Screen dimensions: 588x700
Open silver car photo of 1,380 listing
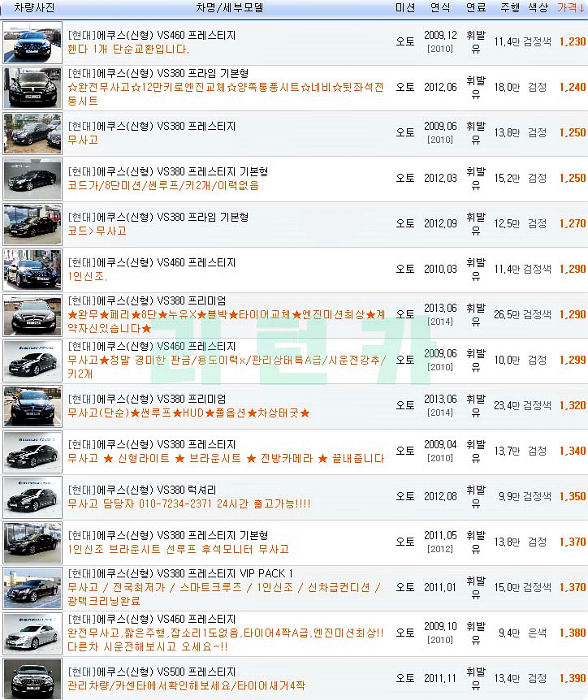coord(32,634)
